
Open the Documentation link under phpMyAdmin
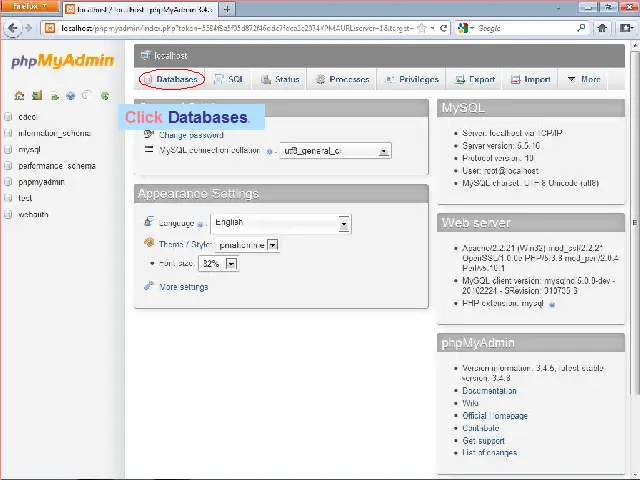pyautogui.click(x=489, y=391)
